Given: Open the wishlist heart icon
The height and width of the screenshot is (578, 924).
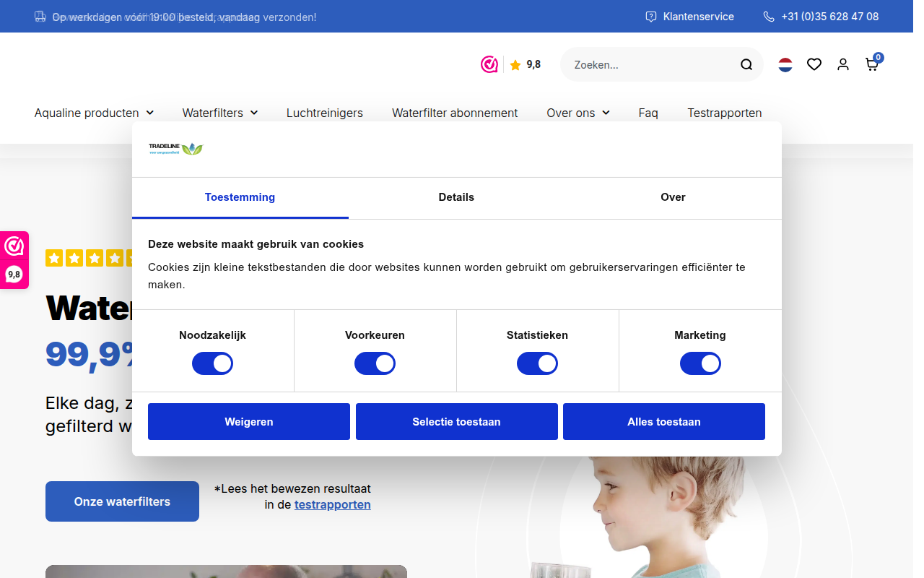Looking at the screenshot, I should click(814, 65).
